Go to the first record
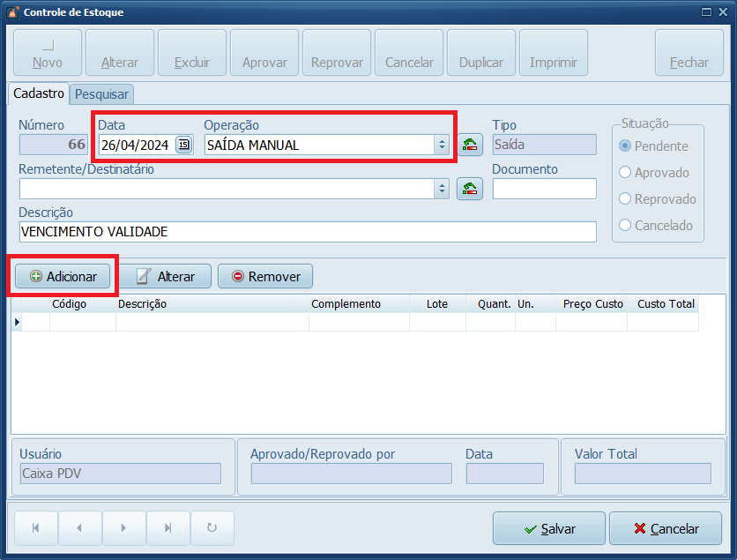Screen dimensions: 737x560 [x=36, y=528]
